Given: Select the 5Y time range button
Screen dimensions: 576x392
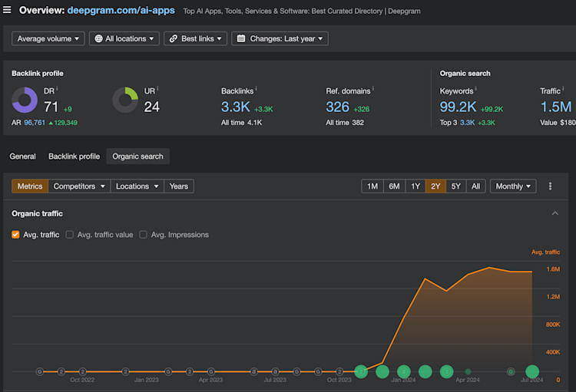Looking at the screenshot, I should 455,186.
